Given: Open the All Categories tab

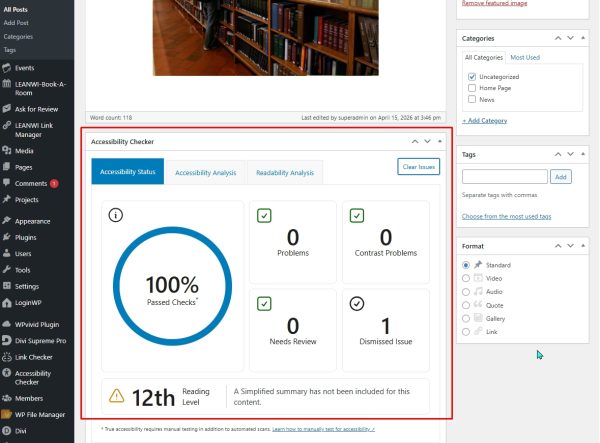Looking at the screenshot, I should 484,57.
